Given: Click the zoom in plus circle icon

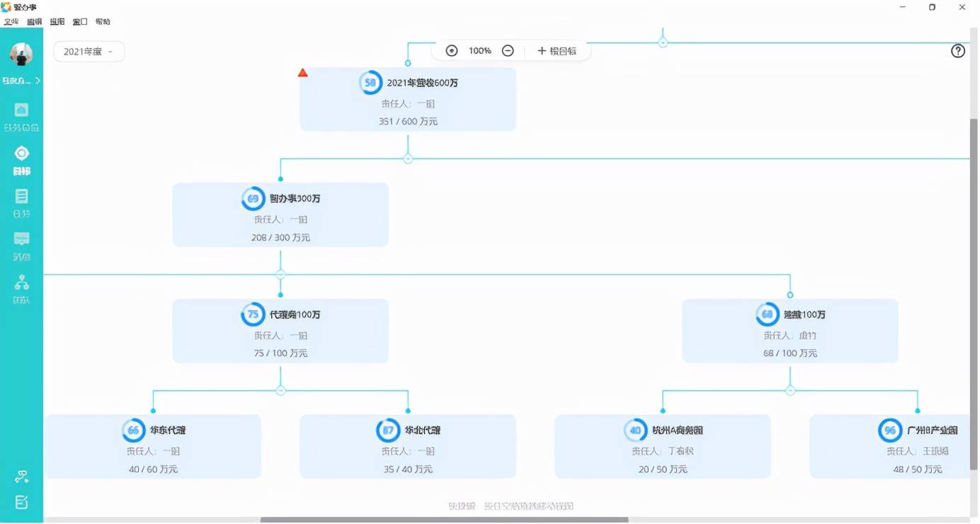Looking at the screenshot, I should pos(452,51).
